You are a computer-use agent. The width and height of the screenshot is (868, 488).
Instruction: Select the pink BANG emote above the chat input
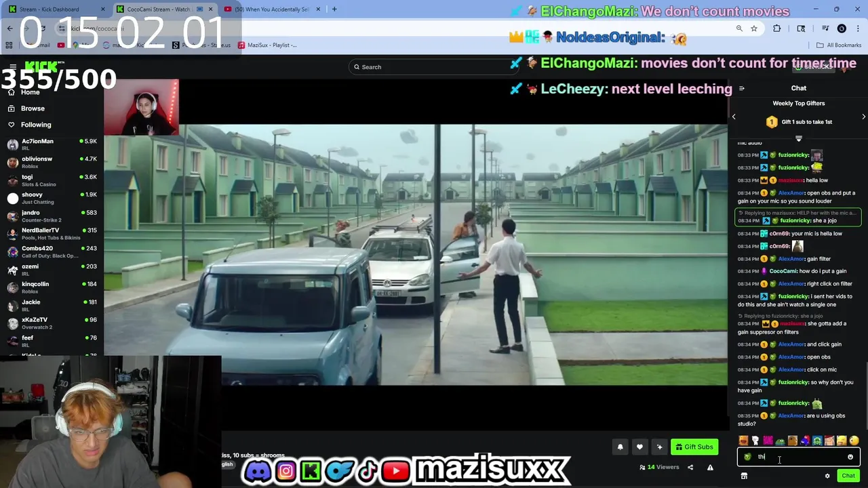click(768, 441)
